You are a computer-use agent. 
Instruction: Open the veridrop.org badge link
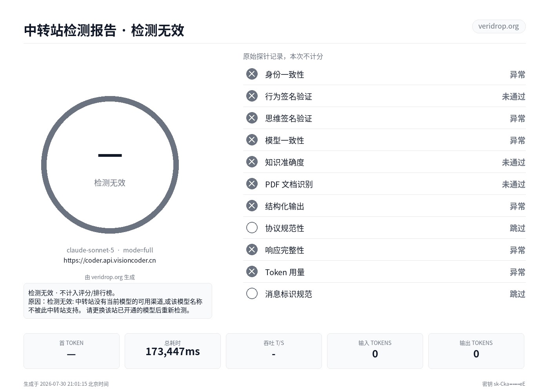point(499,26)
